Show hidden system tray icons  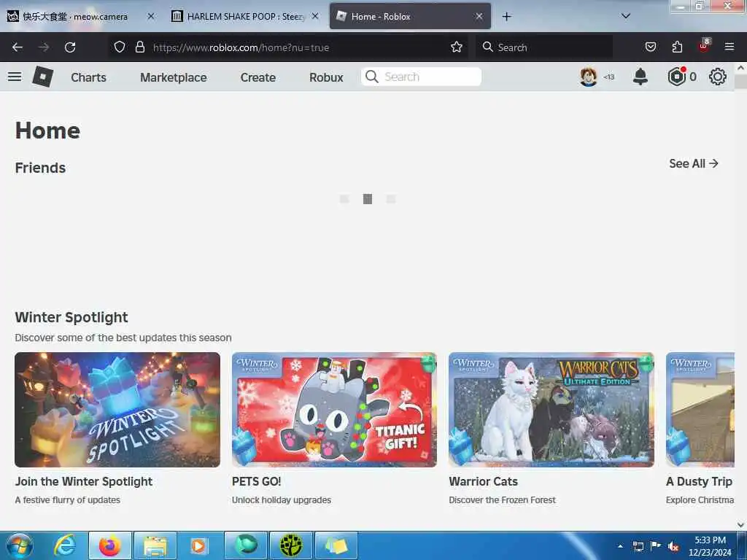tap(620, 547)
